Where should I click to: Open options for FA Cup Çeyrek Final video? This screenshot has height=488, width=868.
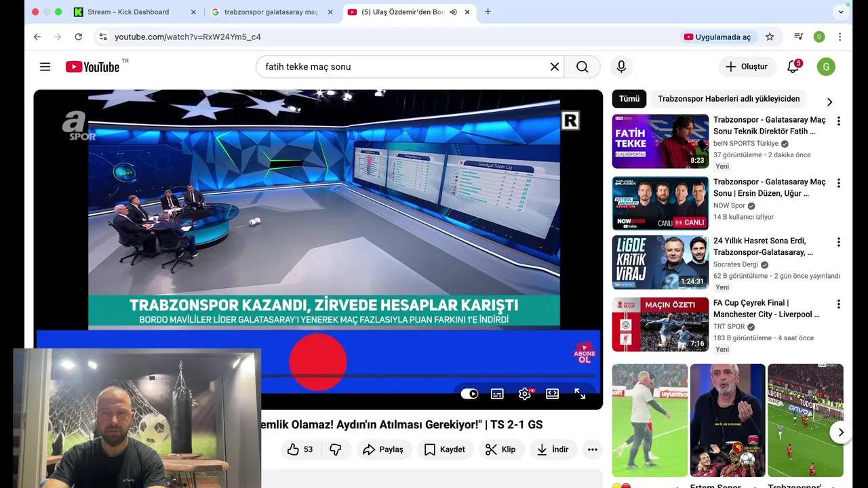pos(839,304)
